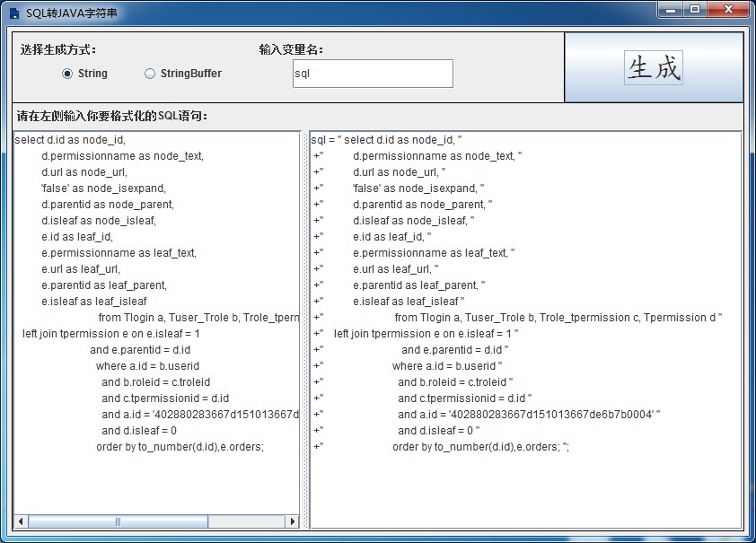Click 'left join tpermission e' line in the left pane

[111, 333]
